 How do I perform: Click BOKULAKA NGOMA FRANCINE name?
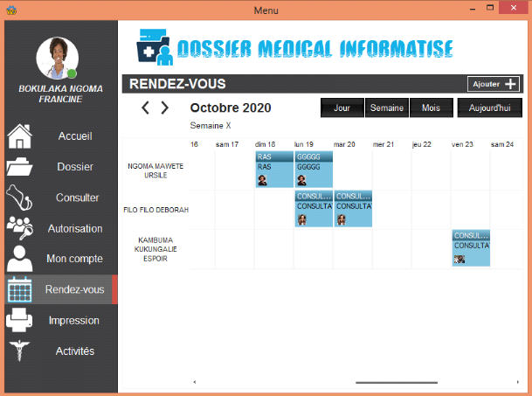(x=60, y=94)
